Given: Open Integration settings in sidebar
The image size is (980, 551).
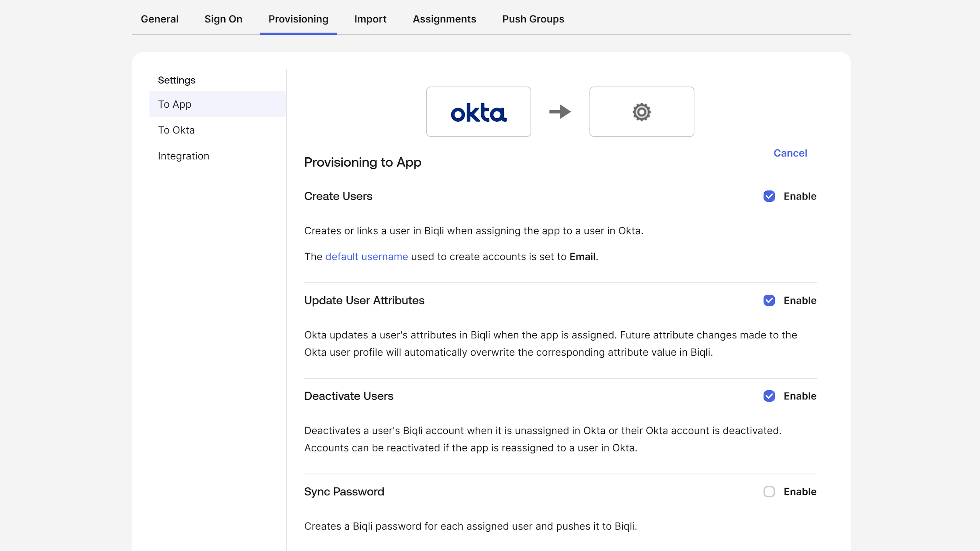Looking at the screenshot, I should (x=218, y=156).
